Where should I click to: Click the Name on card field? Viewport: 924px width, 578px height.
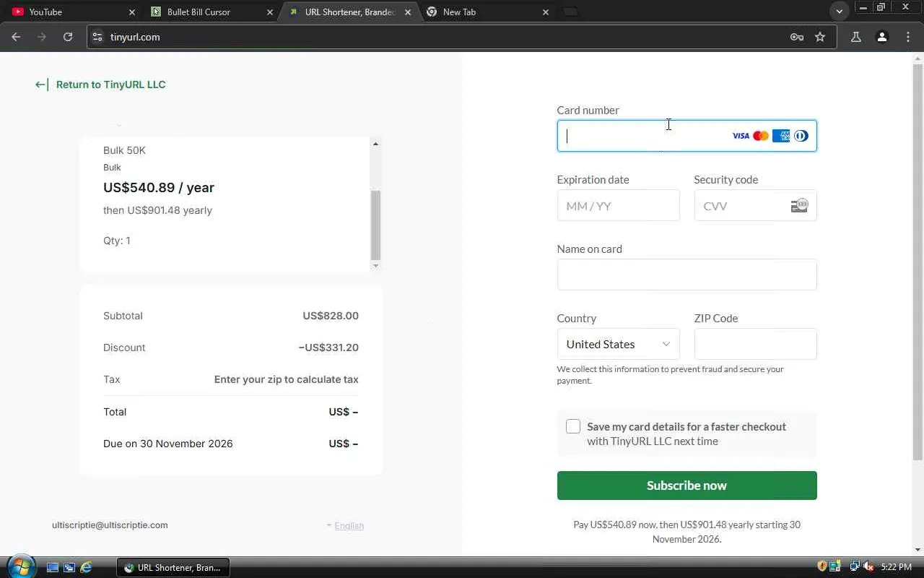(687, 275)
